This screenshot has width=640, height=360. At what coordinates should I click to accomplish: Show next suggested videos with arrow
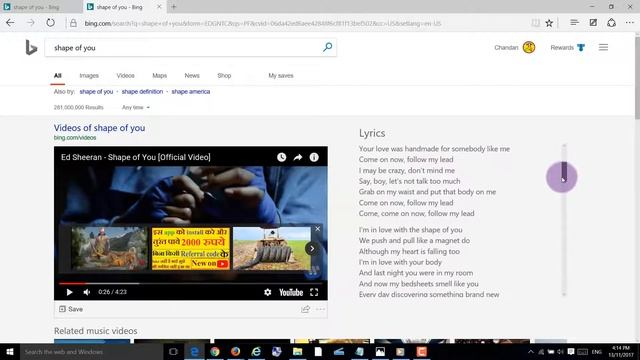click(312, 249)
